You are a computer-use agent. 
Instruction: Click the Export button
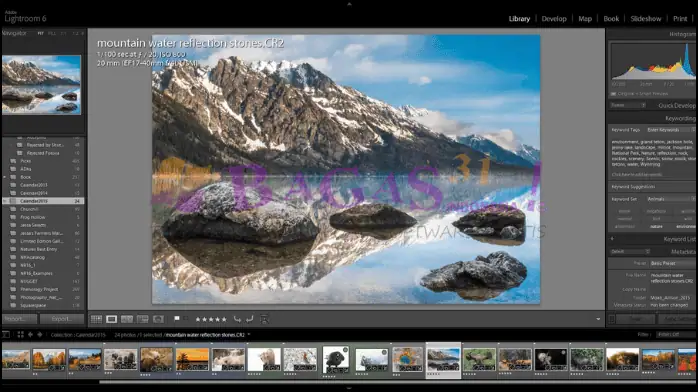(61, 319)
